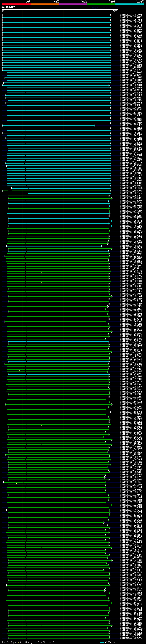
Task: Select the label UniRef100_B9M342
Action: (x=131, y=249)
